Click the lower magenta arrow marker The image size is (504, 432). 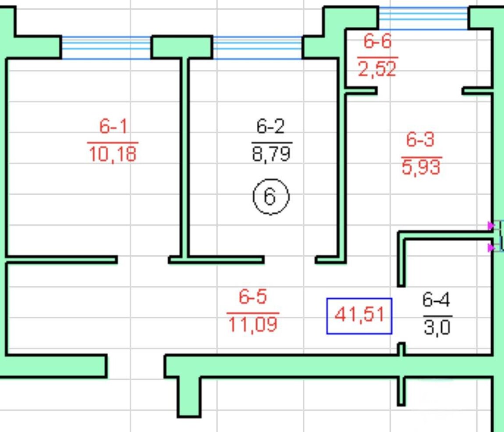491,248
